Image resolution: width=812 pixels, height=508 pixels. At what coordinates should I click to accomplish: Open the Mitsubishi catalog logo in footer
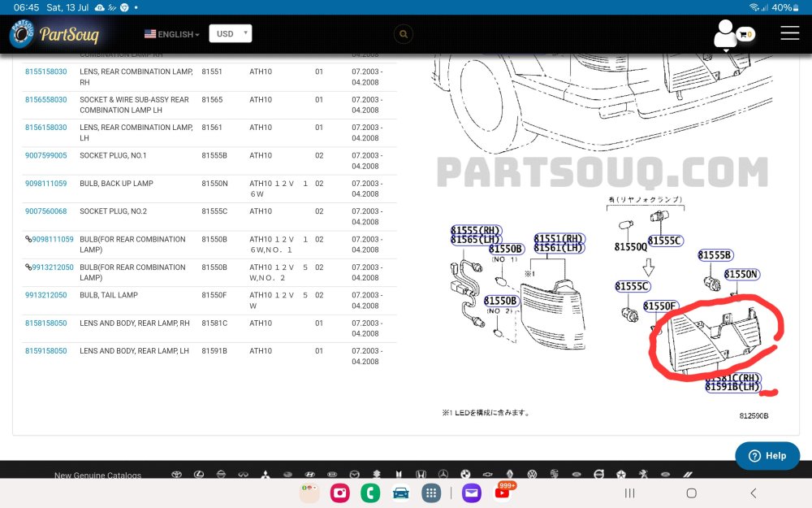pyautogui.click(x=266, y=475)
